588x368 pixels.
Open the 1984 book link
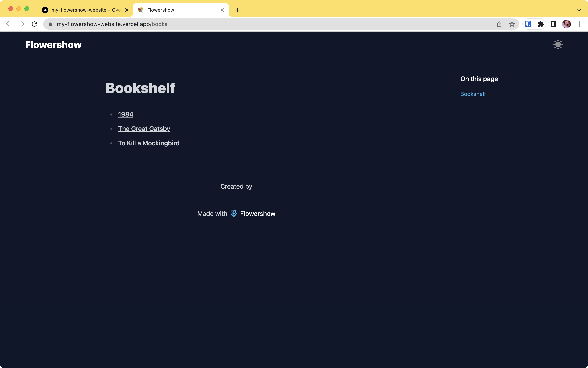pyautogui.click(x=126, y=114)
